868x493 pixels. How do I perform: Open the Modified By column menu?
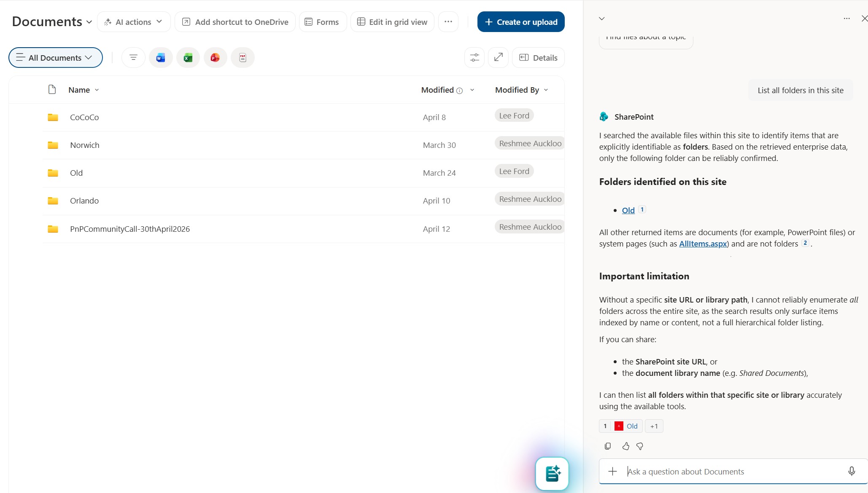pyautogui.click(x=546, y=90)
